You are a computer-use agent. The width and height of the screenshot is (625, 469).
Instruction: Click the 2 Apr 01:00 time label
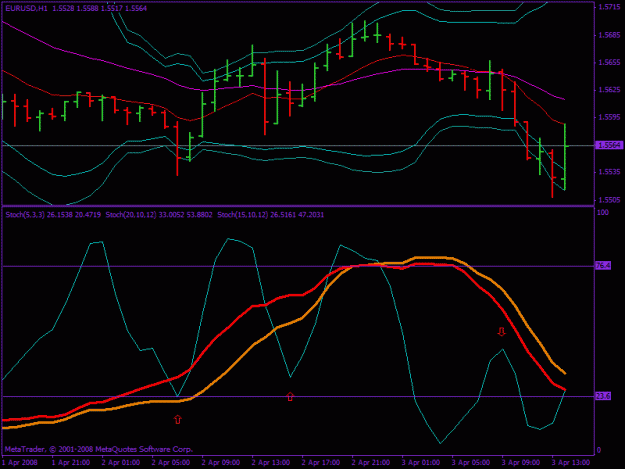click(x=121, y=463)
